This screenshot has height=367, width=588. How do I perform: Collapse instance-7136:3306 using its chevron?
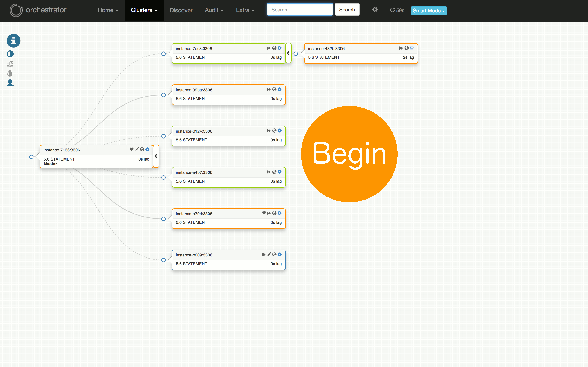point(156,156)
